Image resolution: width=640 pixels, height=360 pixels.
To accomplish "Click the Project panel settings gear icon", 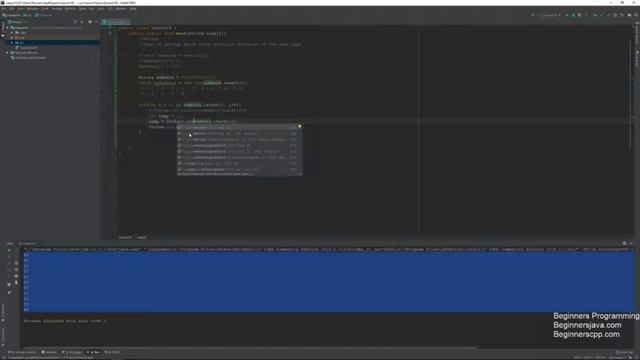I will [x=90, y=22].
